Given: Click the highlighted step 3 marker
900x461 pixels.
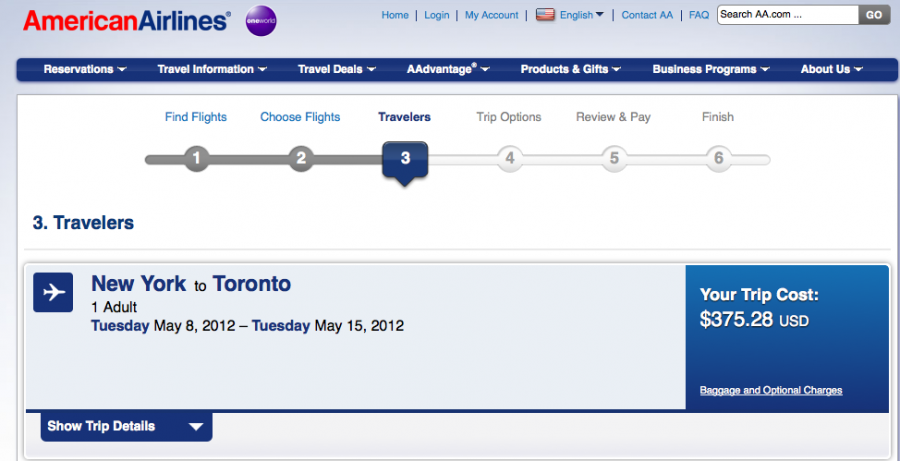Looking at the screenshot, I should [405, 161].
